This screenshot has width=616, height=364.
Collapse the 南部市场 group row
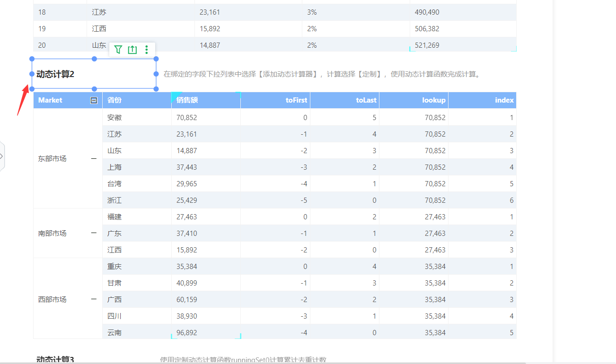pos(94,233)
